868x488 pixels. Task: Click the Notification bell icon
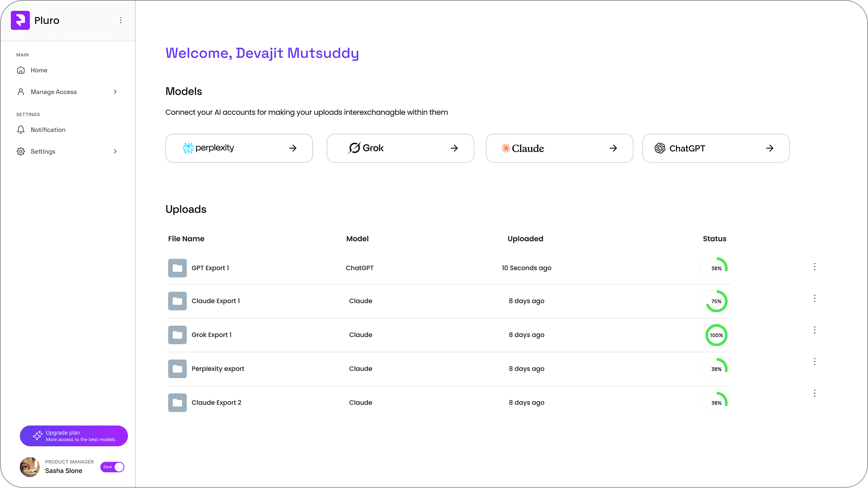pyautogui.click(x=21, y=129)
